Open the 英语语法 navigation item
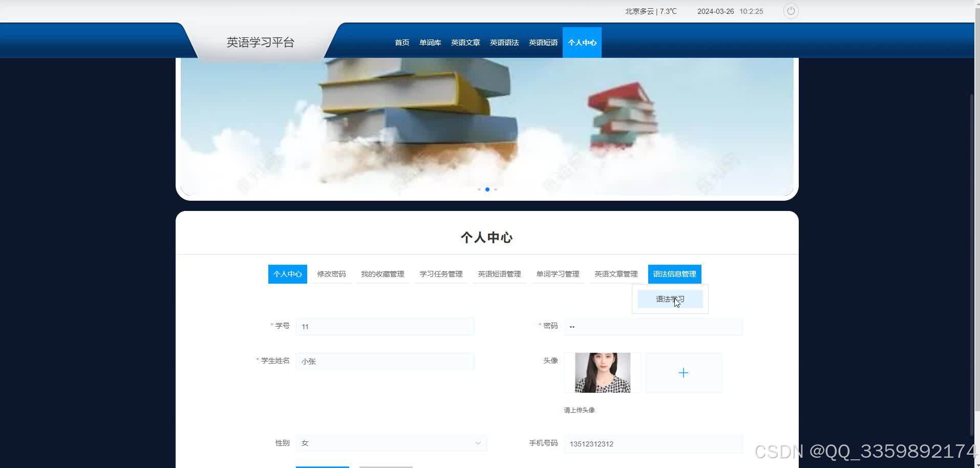Viewport: 980px width, 468px height. coord(504,42)
